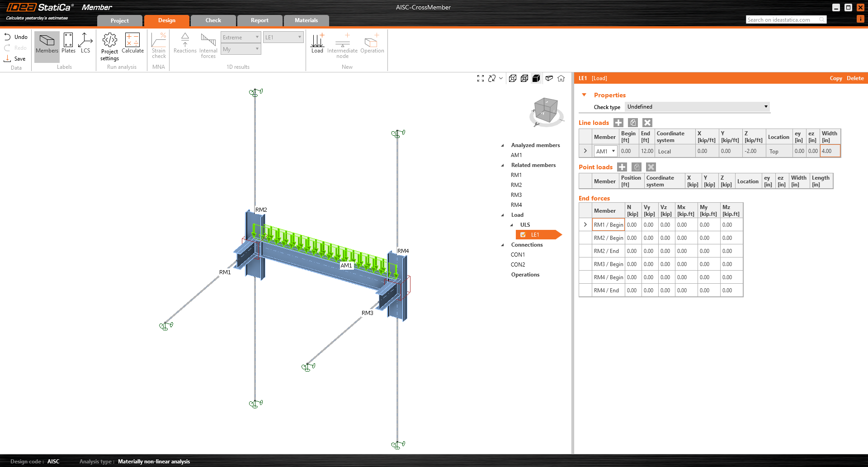Delete the selected line load
This screenshot has width=868, height=467.
(647, 123)
